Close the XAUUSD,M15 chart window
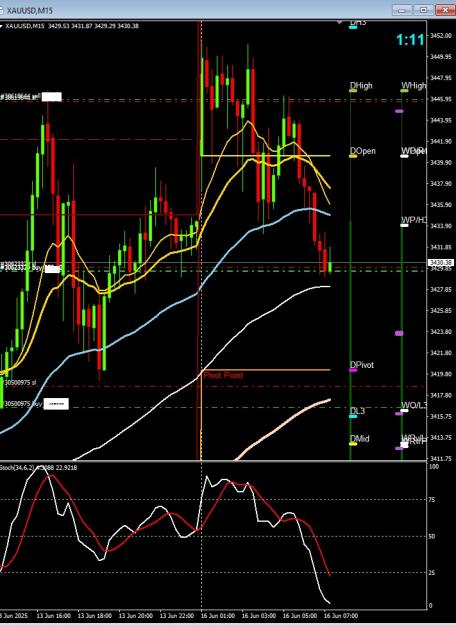Image resolution: width=456 pixels, height=625 pixels. click(x=445, y=10)
